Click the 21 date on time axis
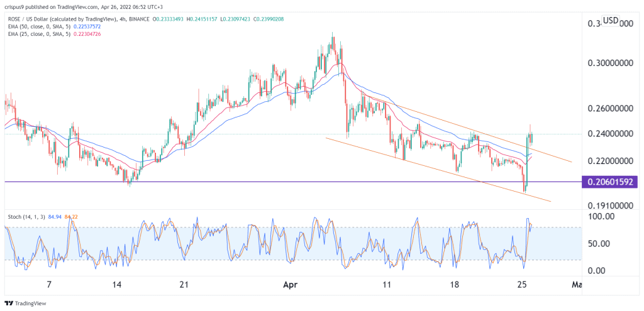 coord(184,284)
